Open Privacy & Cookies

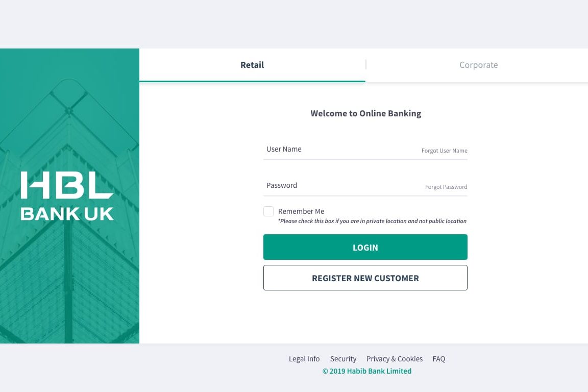tap(394, 359)
